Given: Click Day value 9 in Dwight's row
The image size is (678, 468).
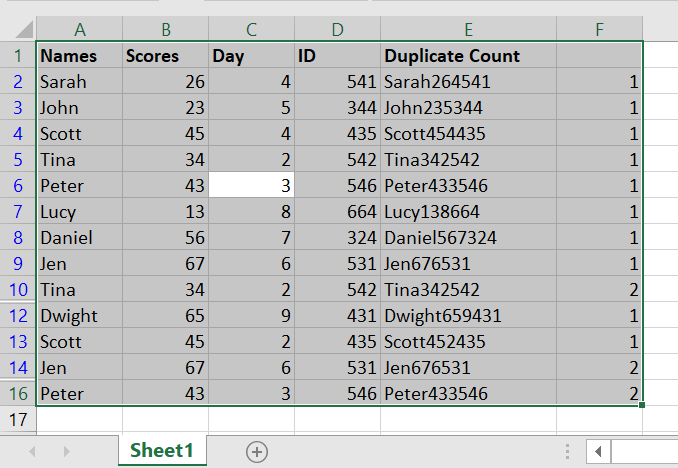Looking at the screenshot, I should point(252,315).
